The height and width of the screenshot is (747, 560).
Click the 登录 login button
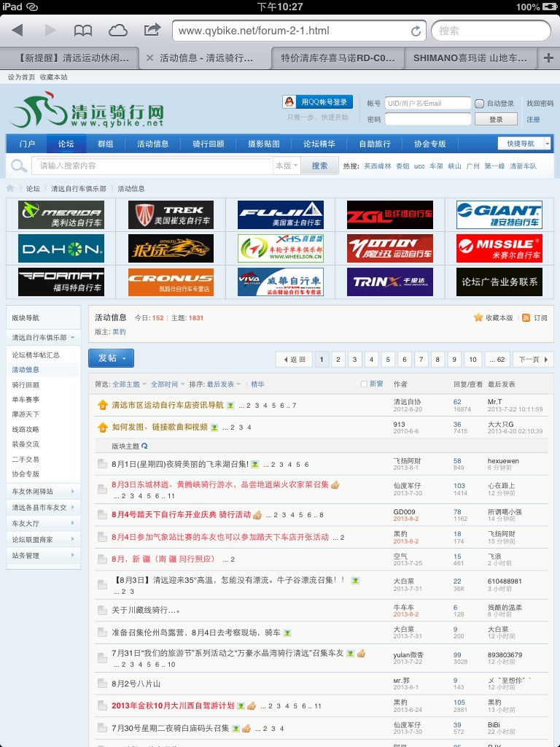(x=496, y=120)
